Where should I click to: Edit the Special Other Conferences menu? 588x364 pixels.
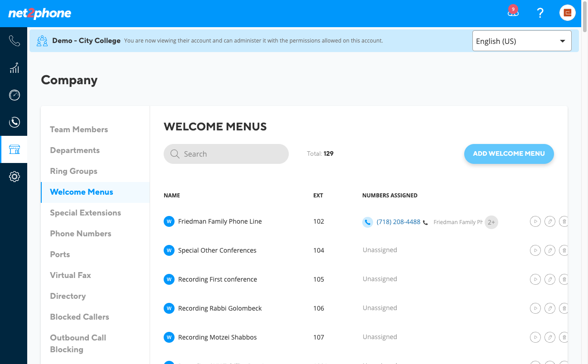click(550, 250)
